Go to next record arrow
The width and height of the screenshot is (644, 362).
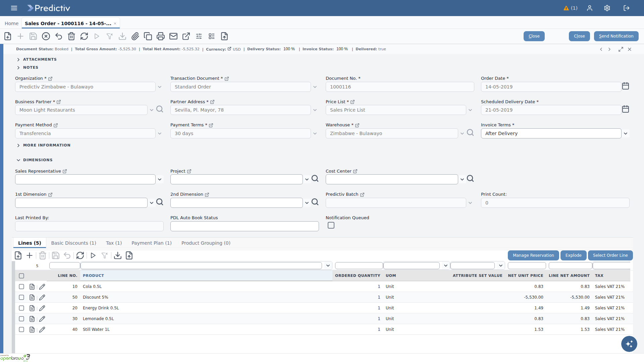coord(609,49)
